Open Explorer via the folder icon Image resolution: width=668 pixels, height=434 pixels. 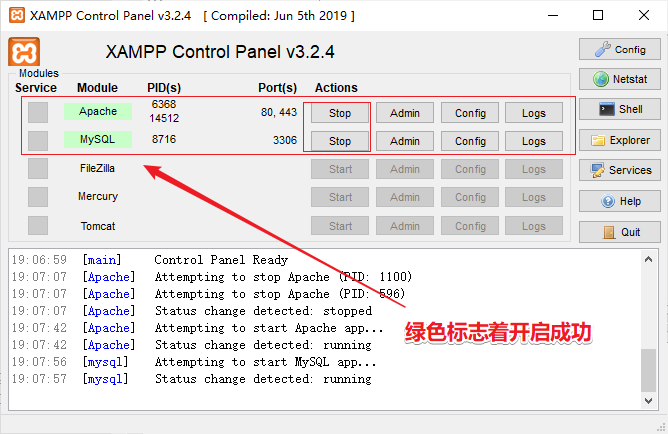[619, 140]
